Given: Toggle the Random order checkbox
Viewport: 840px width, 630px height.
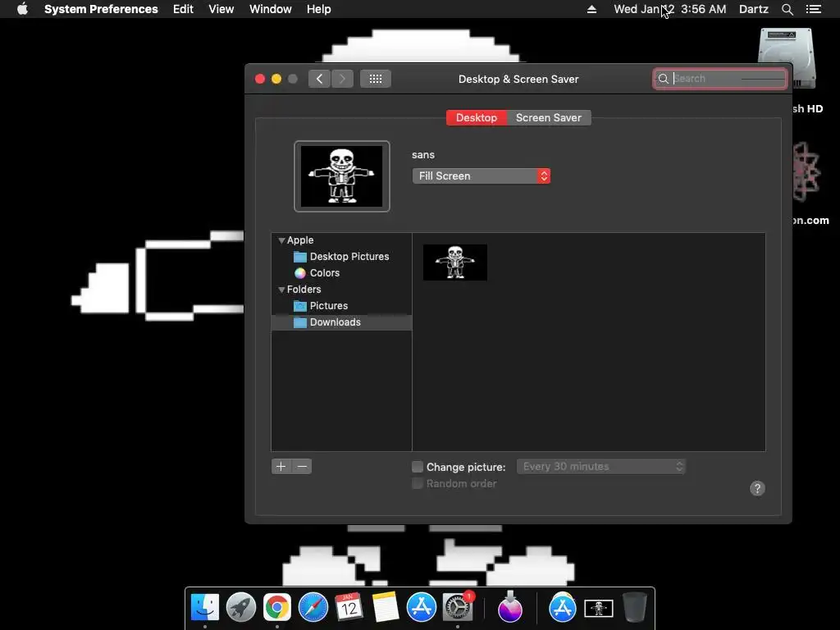Looking at the screenshot, I should point(418,484).
